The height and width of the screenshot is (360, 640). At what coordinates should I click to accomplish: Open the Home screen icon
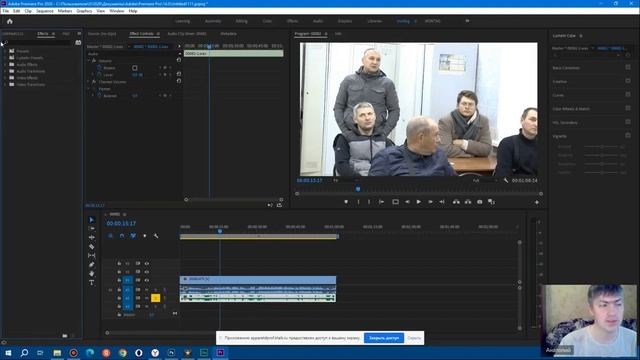click(x=10, y=21)
